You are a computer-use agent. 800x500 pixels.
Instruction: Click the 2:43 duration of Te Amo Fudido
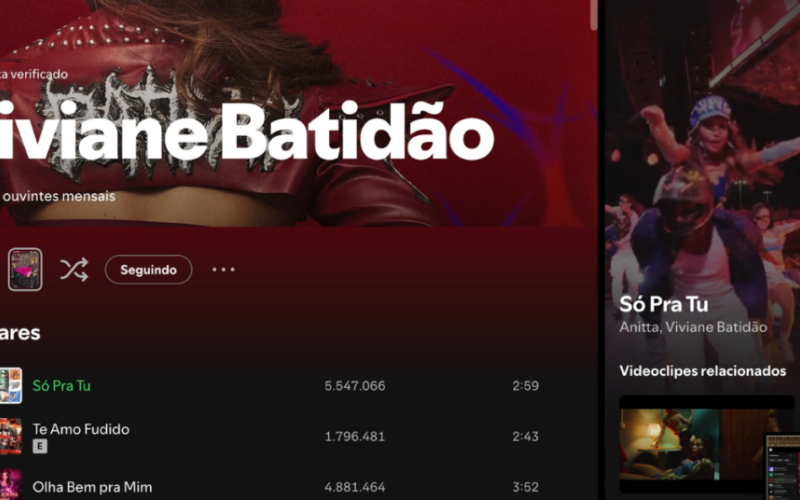click(526, 436)
